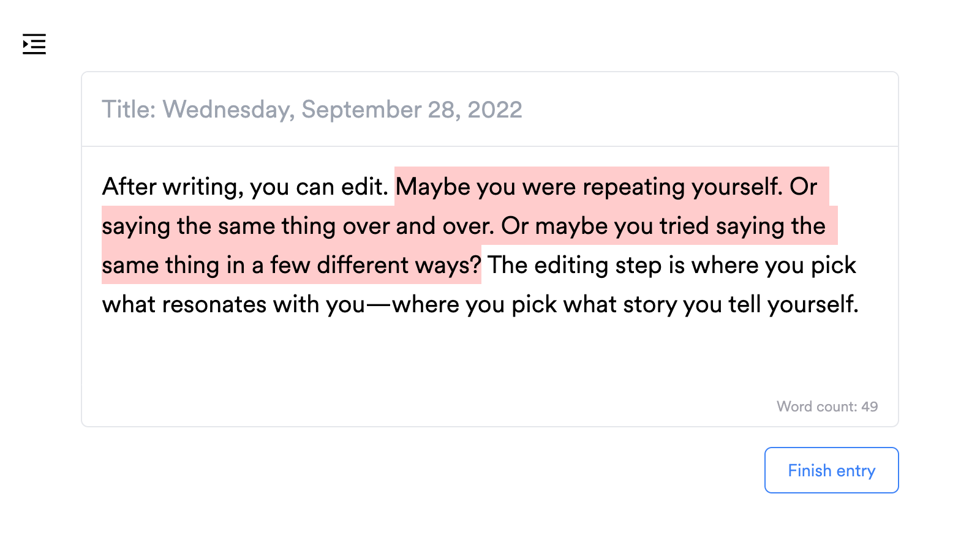Click the Word count: 49 label
The width and height of the screenshot is (980, 551).
[827, 407]
